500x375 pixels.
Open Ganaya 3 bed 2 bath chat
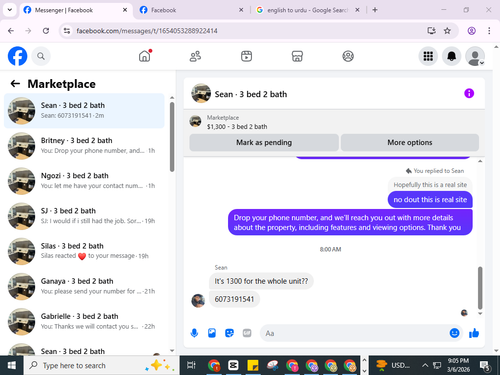[x=84, y=286]
